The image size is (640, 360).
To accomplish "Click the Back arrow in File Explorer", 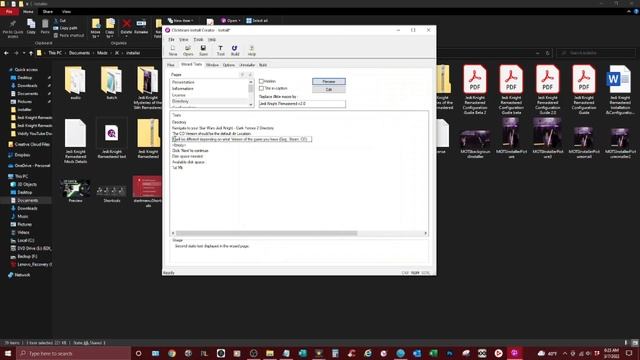I will pos(6,53).
